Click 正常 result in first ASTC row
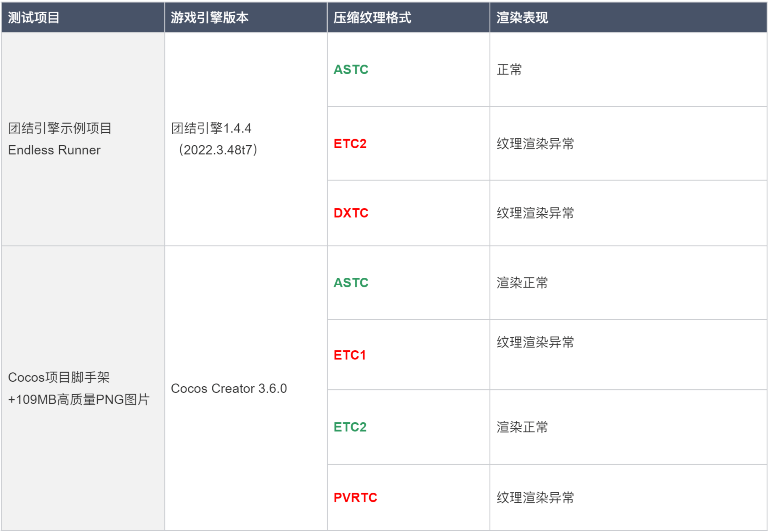 click(x=509, y=70)
